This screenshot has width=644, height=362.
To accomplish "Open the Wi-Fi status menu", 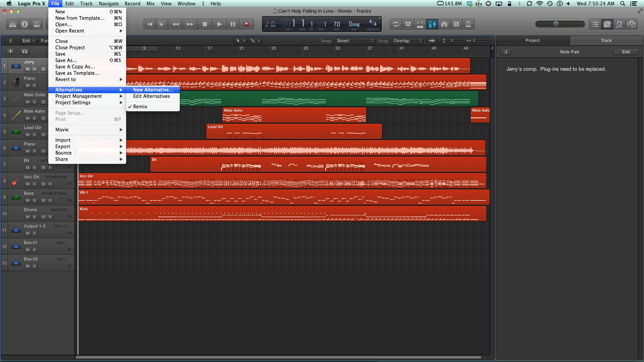I will point(539,4).
